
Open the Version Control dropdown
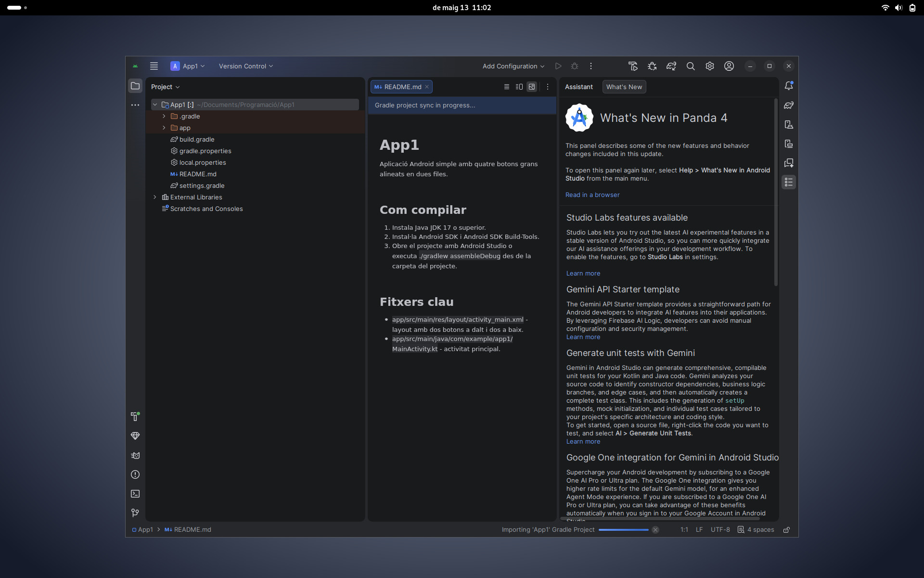246,66
